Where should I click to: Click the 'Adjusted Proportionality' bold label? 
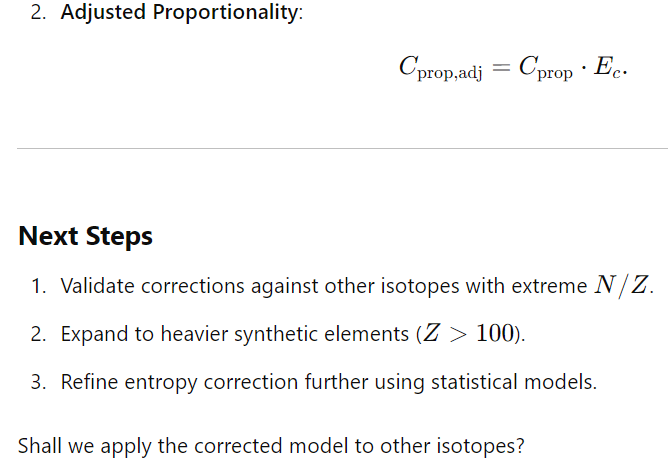[x=181, y=12]
